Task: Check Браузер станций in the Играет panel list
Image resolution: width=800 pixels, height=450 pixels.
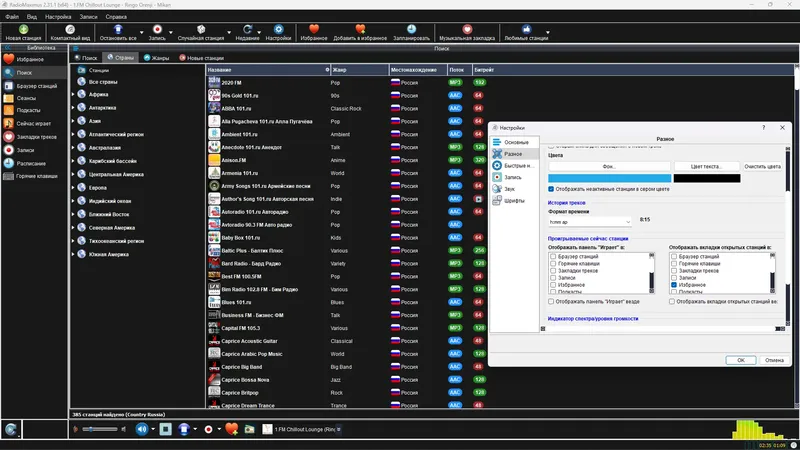Action: coord(553,257)
